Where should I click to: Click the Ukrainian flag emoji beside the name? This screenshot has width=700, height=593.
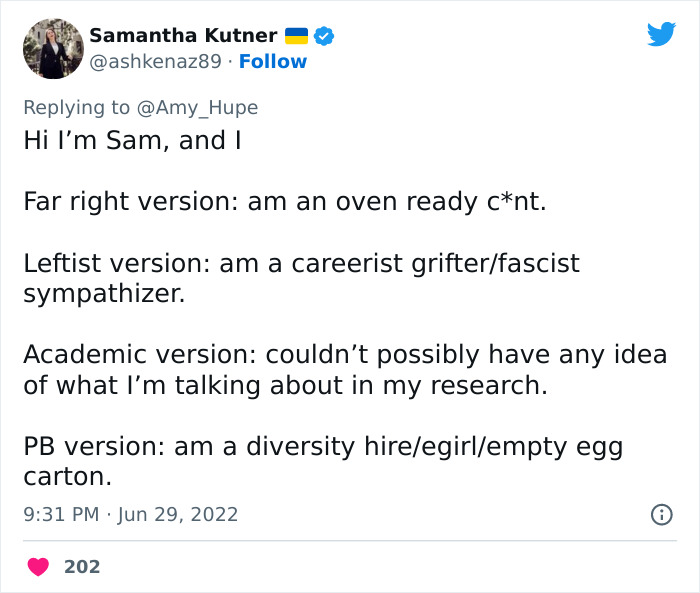296,36
